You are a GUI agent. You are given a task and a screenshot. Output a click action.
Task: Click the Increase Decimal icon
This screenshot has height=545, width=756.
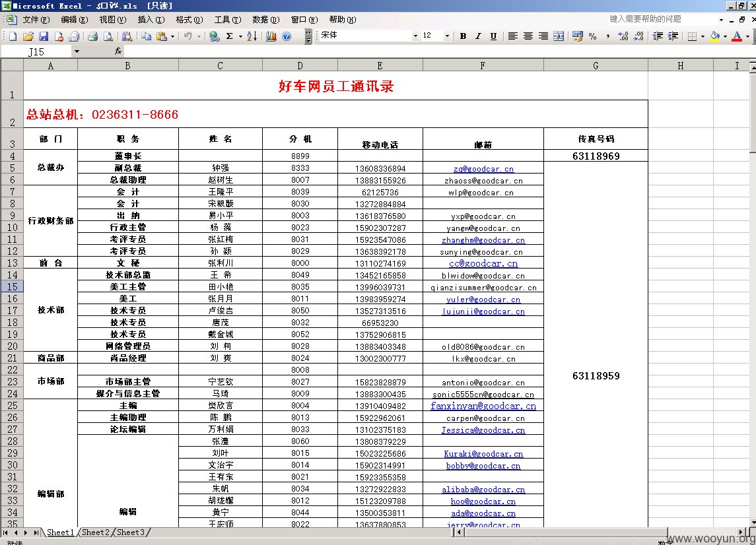(623, 36)
